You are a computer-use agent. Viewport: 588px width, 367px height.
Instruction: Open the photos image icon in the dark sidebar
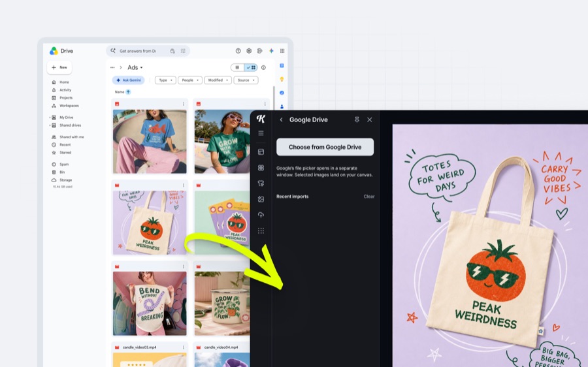[261, 199]
